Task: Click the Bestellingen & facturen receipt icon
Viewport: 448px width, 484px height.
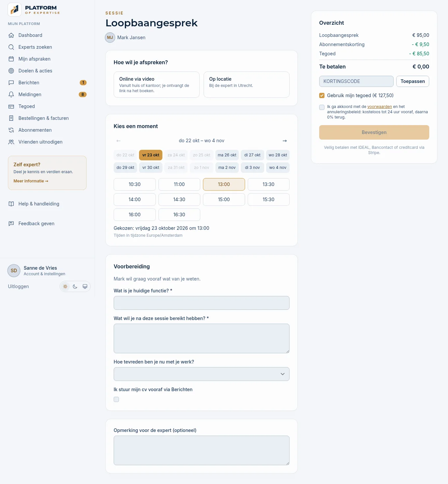Action: click(x=11, y=118)
